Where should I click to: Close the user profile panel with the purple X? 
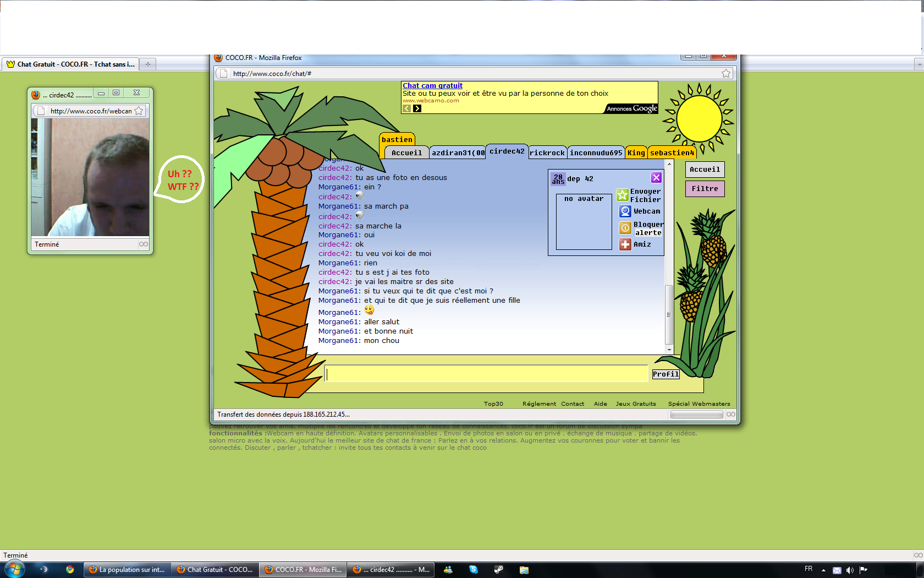[656, 177]
